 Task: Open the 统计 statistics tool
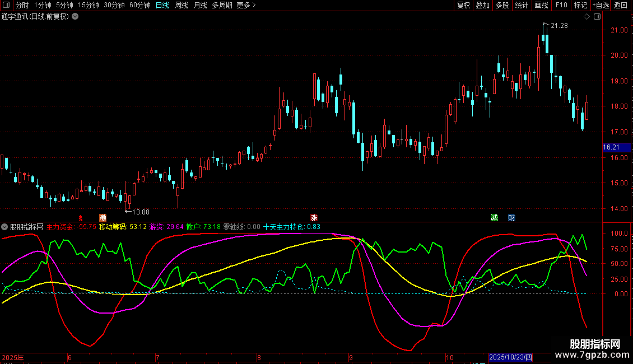click(522, 5)
